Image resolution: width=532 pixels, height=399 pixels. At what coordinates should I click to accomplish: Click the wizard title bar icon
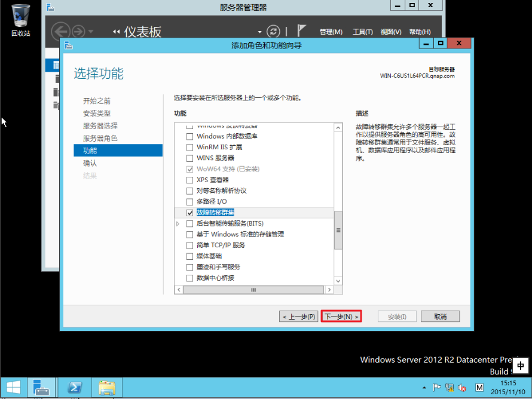[69, 45]
